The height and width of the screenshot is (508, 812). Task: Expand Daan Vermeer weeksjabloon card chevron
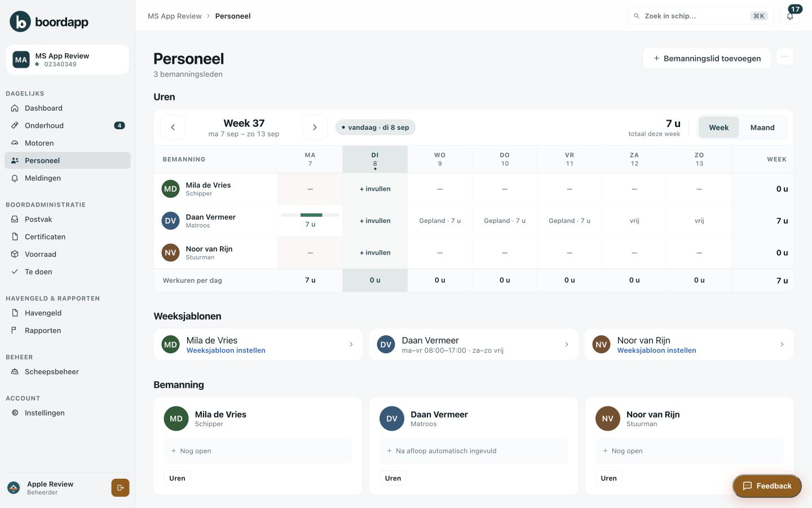pos(567,344)
